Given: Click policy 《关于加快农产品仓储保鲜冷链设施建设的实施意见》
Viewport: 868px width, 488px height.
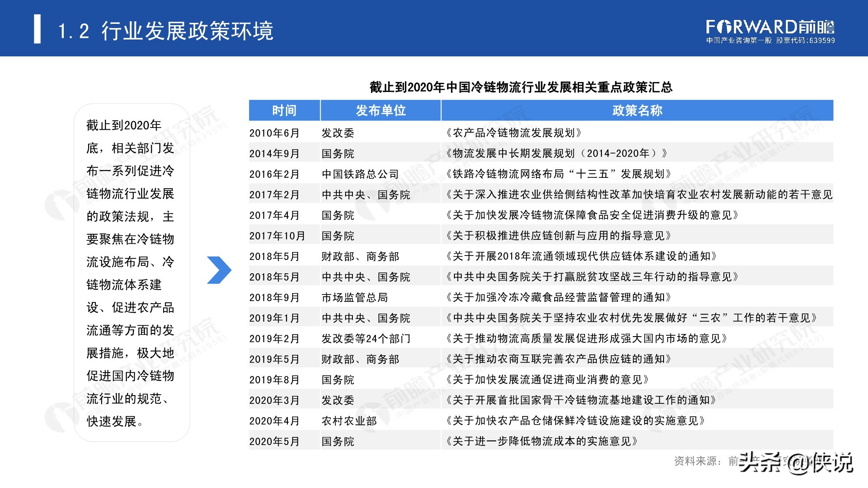Looking at the screenshot, I should point(575,420).
